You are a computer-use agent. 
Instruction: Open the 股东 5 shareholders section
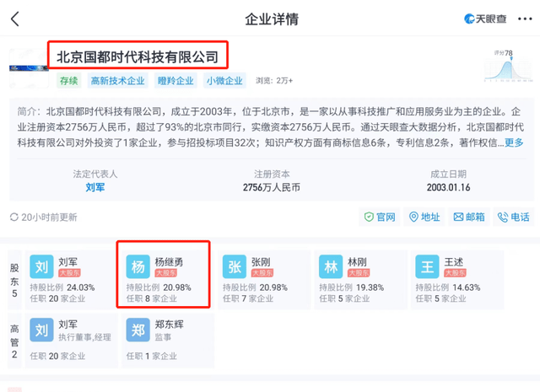[x=14, y=280]
